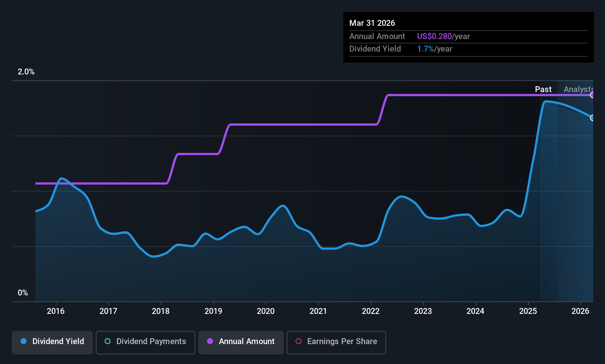Toggle the Annual Amount line visibility
Viewport: 605px width, 364px height.
[x=241, y=342]
